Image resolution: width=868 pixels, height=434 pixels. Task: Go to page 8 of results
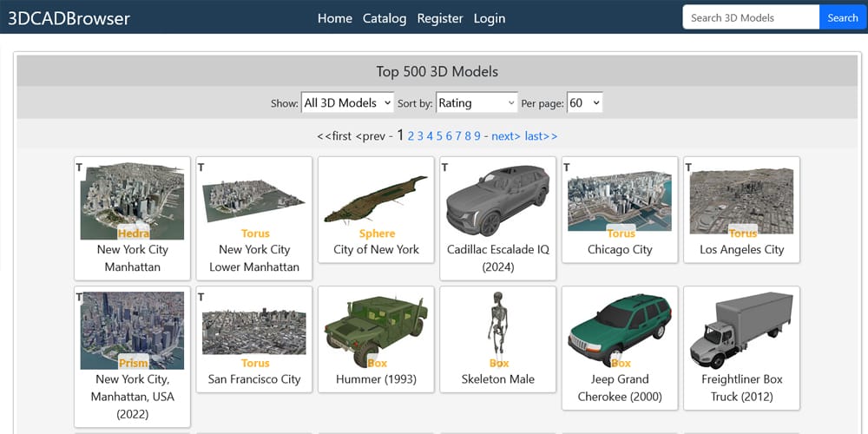tap(468, 136)
